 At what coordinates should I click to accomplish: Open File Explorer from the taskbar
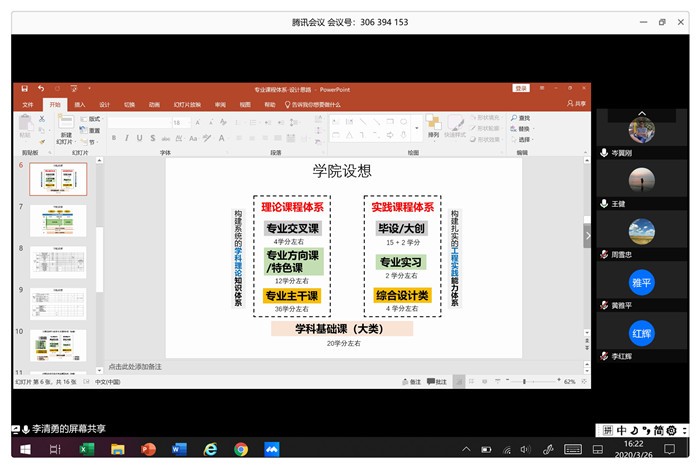[117, 450]
